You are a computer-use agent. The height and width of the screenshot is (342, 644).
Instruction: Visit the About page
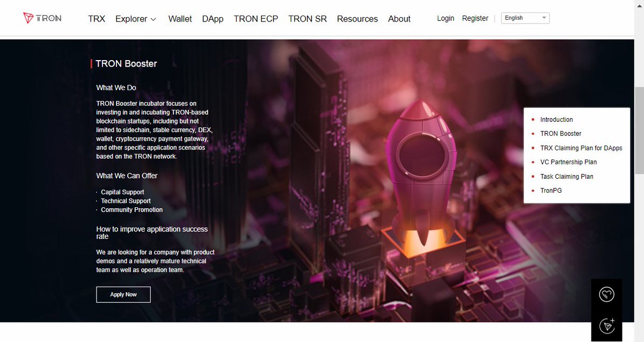pyautogui.click(x=399, y=19)
